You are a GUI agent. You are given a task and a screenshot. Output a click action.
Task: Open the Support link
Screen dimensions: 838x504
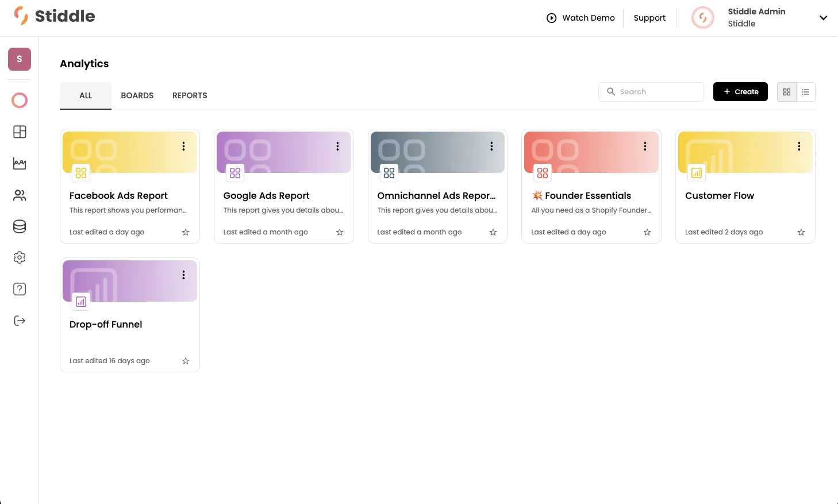(649, 18)
